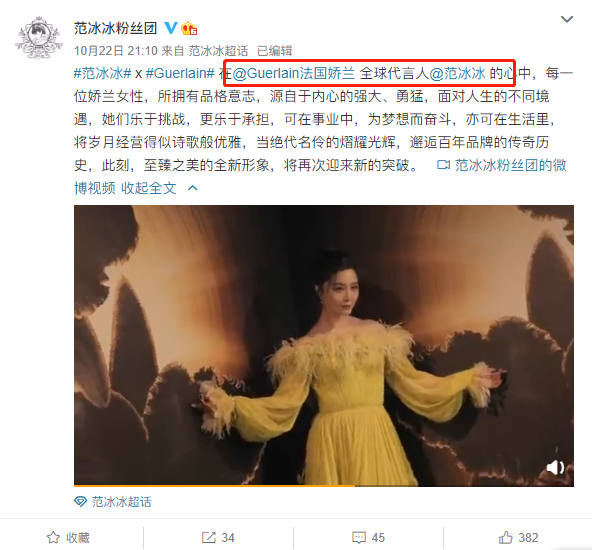Screen dimensions: 592x550
Task: Visit the @Guerlain法国娇兰 mention
Action: [x=294, y=73]
